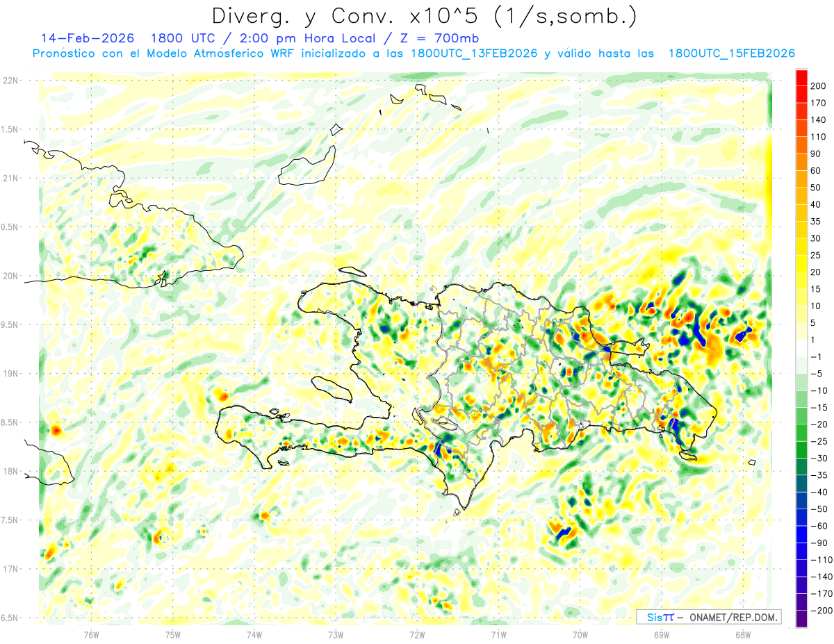
Task: Click the '35' legend value
Action: (816, 222)
